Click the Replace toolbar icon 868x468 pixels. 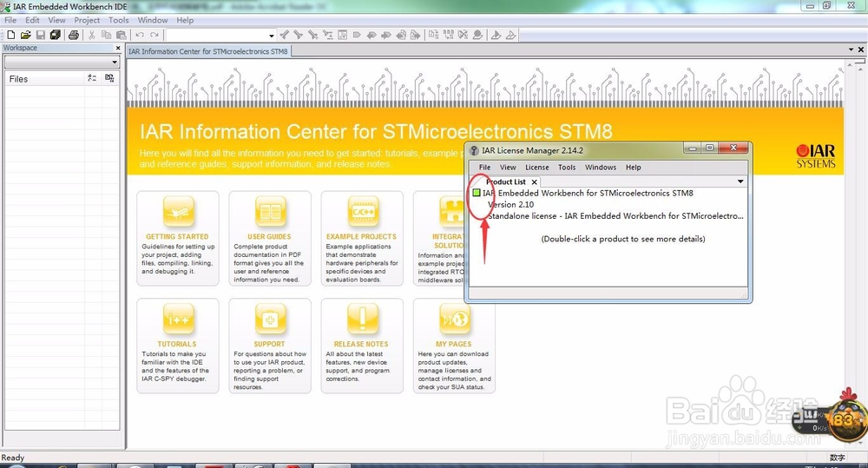coord(328,35)
